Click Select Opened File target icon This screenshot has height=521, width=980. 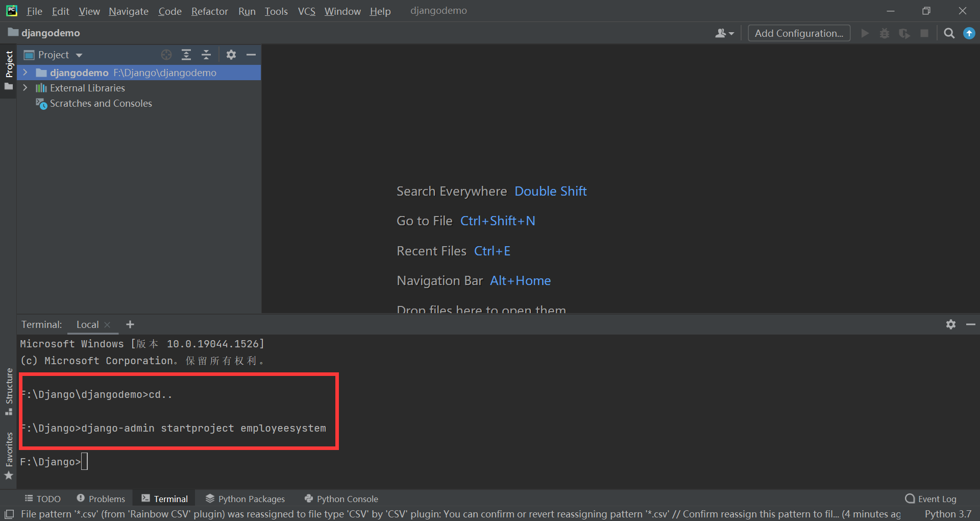pyautogui.click(x=166, y=55)
